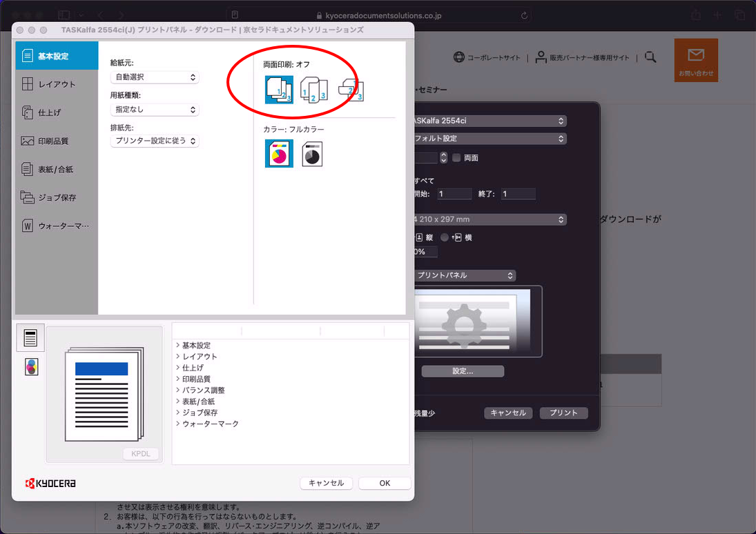Show Safari tab overview icon
The image size is (756, 534).
(739, 15)
